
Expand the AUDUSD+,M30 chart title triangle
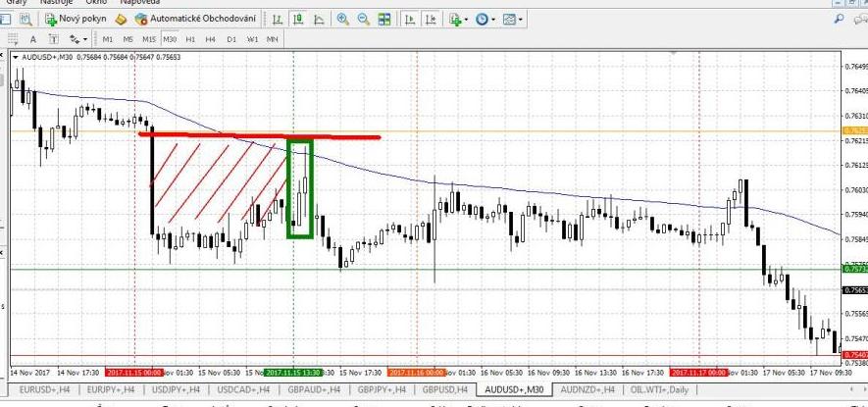(15, 57)
